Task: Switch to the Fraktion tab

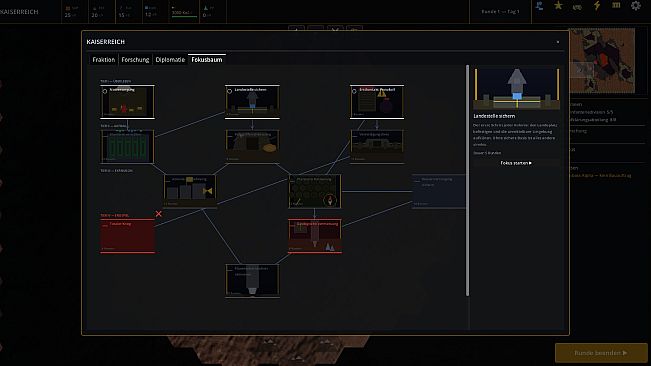Action: tap(103, 59)
